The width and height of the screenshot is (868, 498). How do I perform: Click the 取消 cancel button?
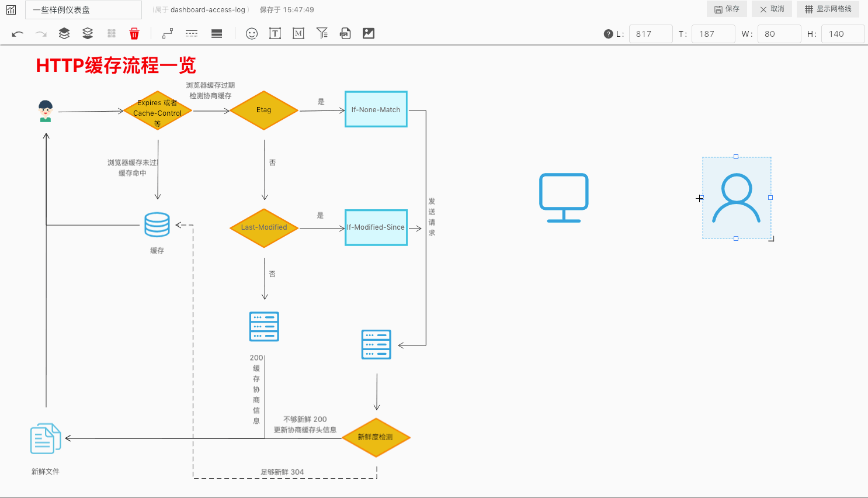[772, 9]
